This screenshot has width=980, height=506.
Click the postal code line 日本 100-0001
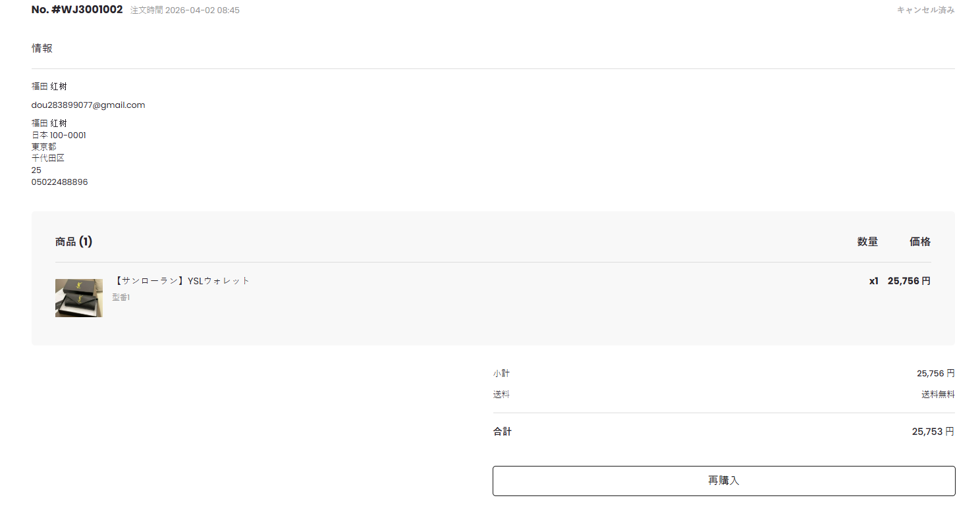coord(59,136)
